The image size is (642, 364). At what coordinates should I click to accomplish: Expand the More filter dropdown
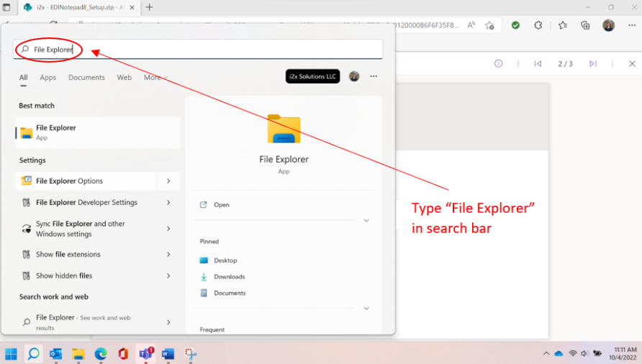155,78
